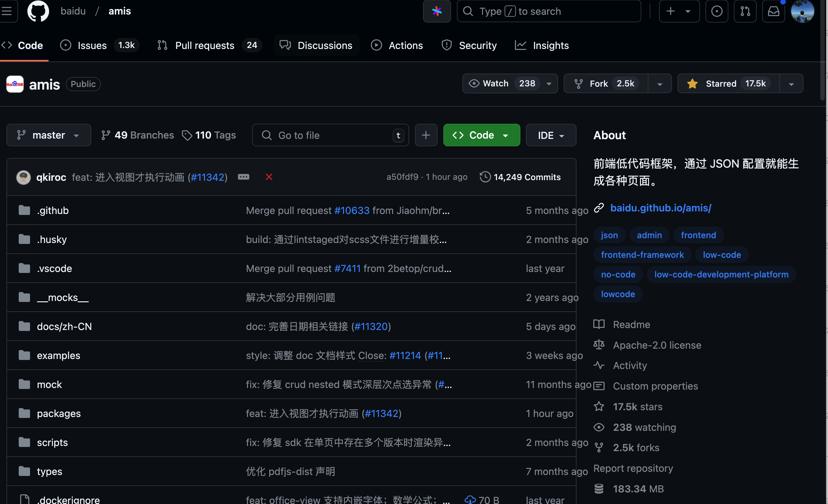The width and height of the screenshot is (828, 504).
Task: Toggle the Starred button to unstar
Action: pos(728,83)
